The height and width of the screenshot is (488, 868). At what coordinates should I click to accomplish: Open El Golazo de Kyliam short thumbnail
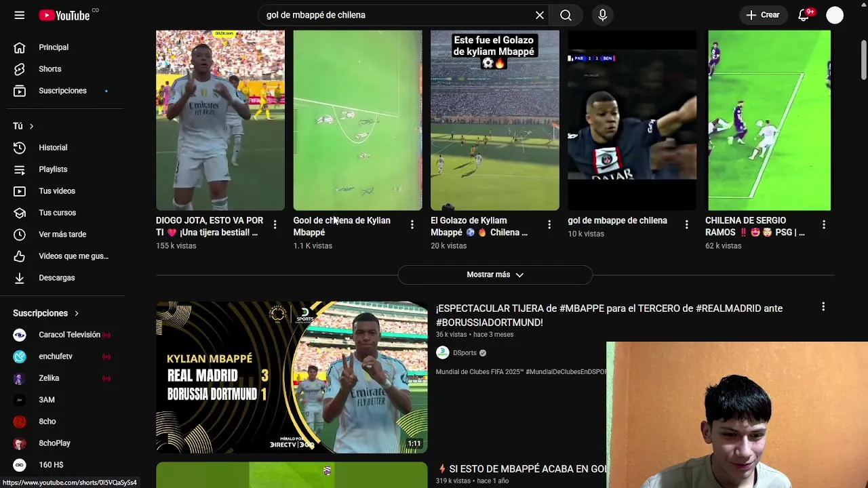(x=495, y=121)
